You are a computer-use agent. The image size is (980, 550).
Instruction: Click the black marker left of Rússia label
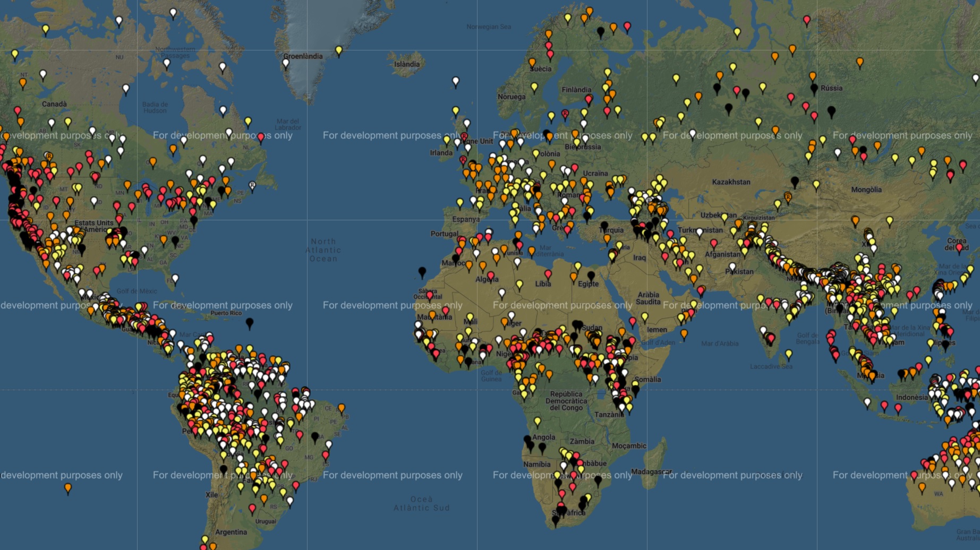point(814,89)
